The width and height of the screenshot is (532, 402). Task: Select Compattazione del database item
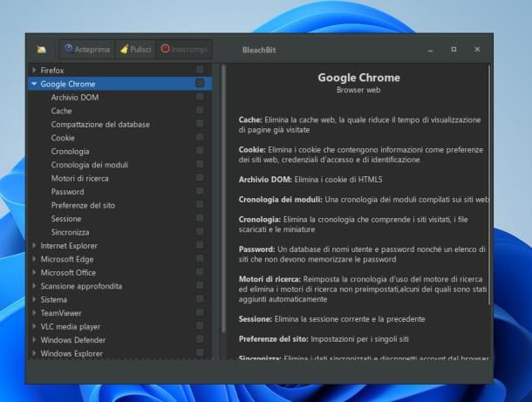click(100, 125)
